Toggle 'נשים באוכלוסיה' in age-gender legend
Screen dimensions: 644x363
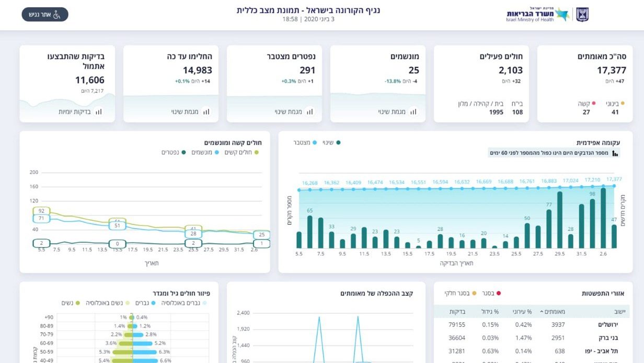click(x=108, y=303)
